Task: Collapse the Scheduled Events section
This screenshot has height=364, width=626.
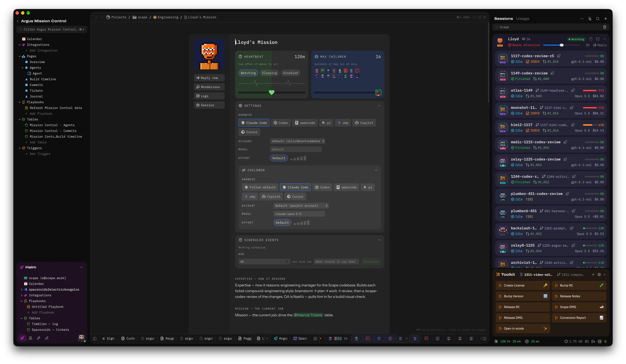Action: (379, 240)
